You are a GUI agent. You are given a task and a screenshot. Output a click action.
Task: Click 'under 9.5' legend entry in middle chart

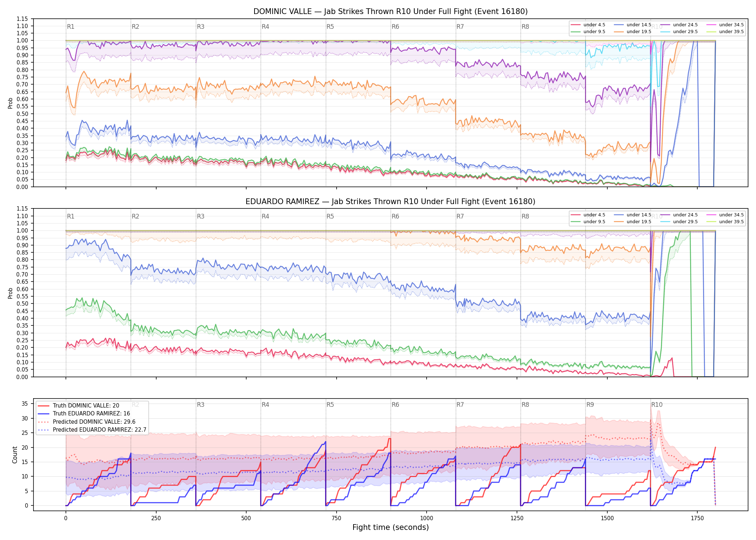pos(588,222)
